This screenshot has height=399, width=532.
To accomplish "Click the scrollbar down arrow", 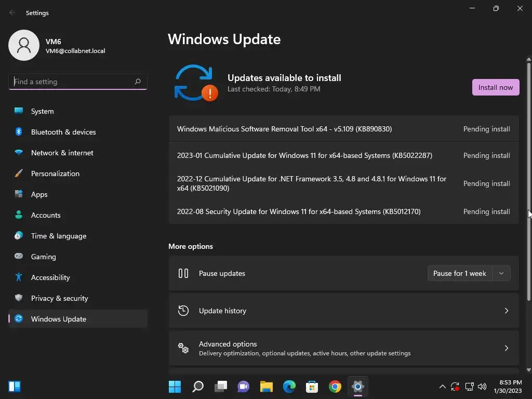I will pos(528,370).
